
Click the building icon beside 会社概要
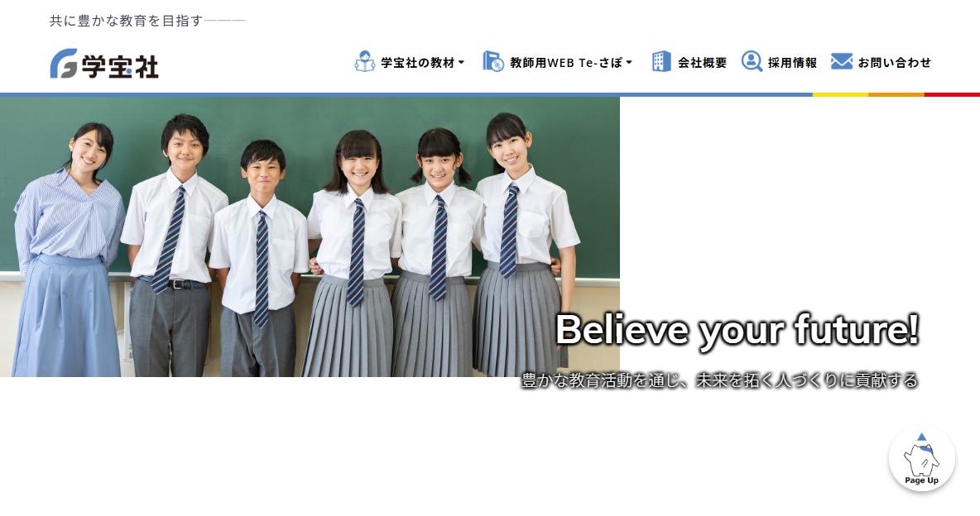coord(661,61)
